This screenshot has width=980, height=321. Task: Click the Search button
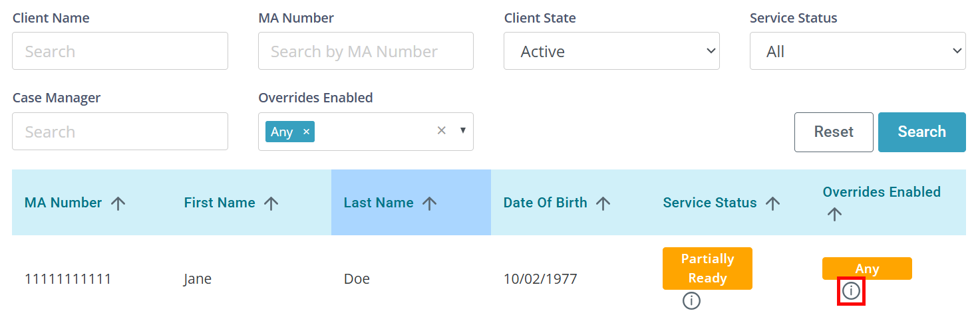[x=922, y=132]
